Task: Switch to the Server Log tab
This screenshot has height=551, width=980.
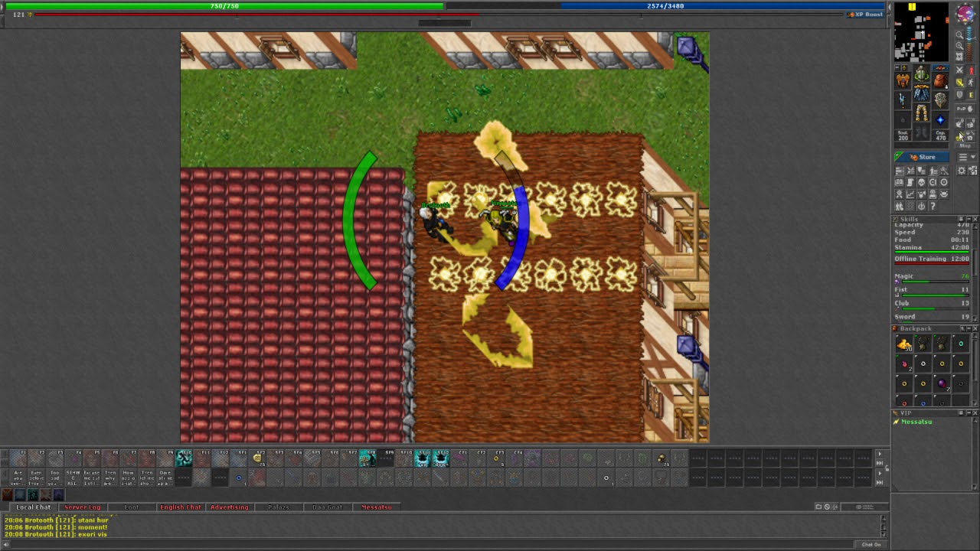Action: click(83, 507)
